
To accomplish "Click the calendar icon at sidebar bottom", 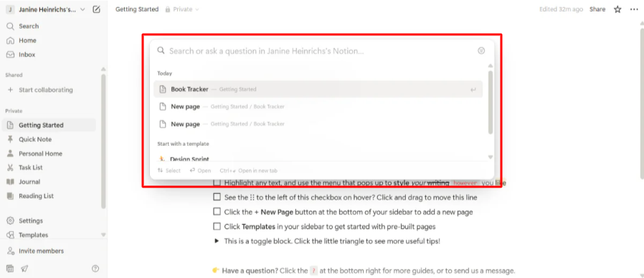I will [x=10, y=269].
